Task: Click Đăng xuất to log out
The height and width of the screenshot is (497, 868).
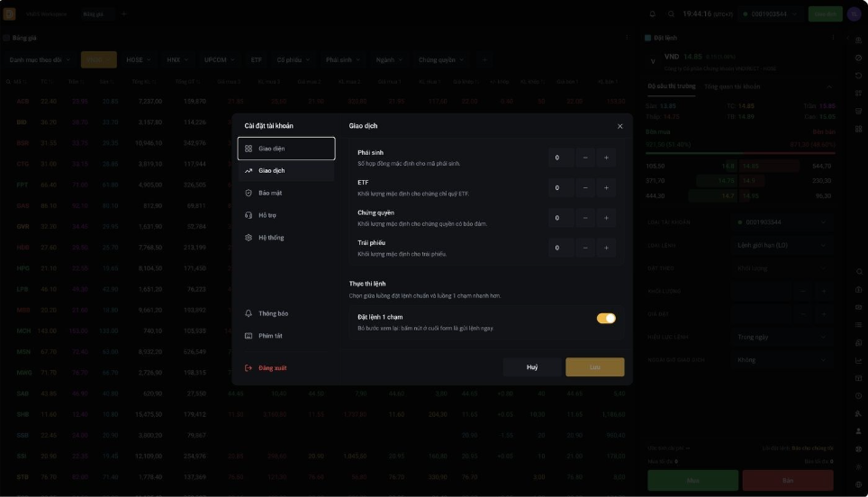Action: [286, 368]
